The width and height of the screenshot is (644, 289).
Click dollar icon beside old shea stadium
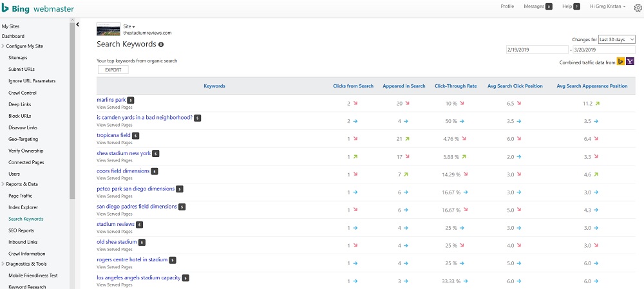pos(142,242)
